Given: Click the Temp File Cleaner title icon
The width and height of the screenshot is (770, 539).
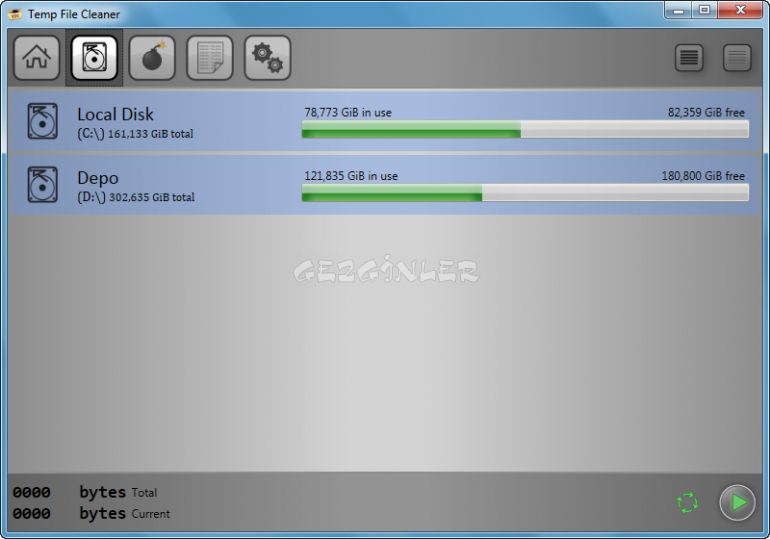Looking at the screenshot, I should pyautogui.click(x=15, y=14).
